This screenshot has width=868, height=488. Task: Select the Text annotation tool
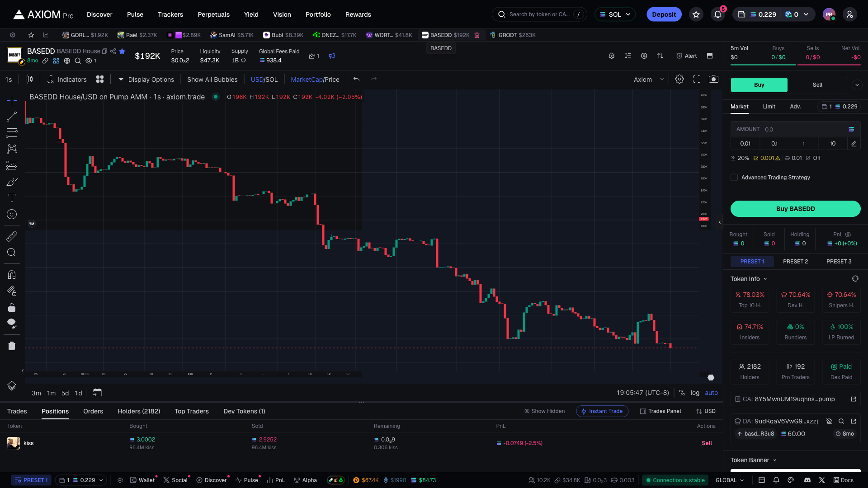point(12,198)
